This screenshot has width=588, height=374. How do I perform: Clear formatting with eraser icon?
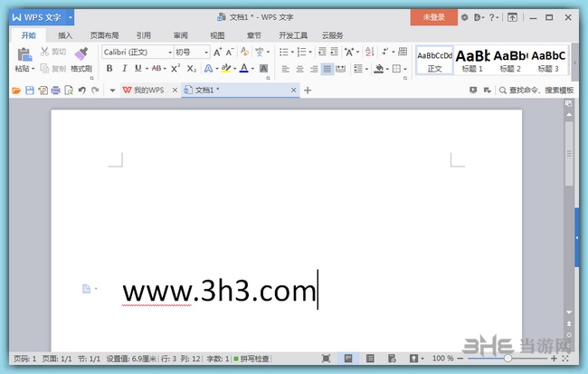245,52
